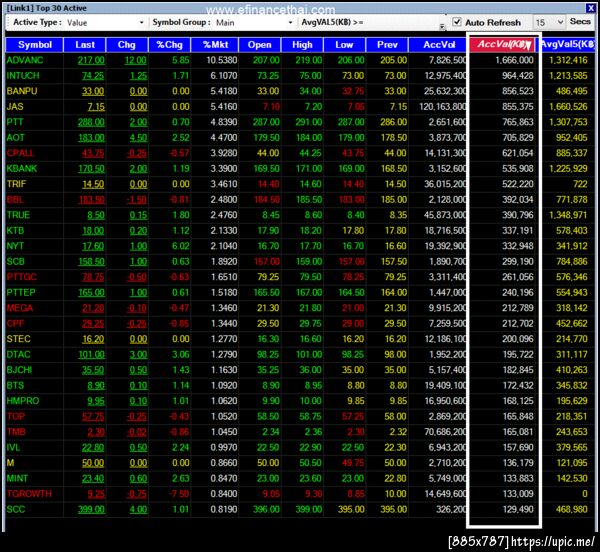
Task: Select the BJCHI symbol
Action: [x=19, y=370]
